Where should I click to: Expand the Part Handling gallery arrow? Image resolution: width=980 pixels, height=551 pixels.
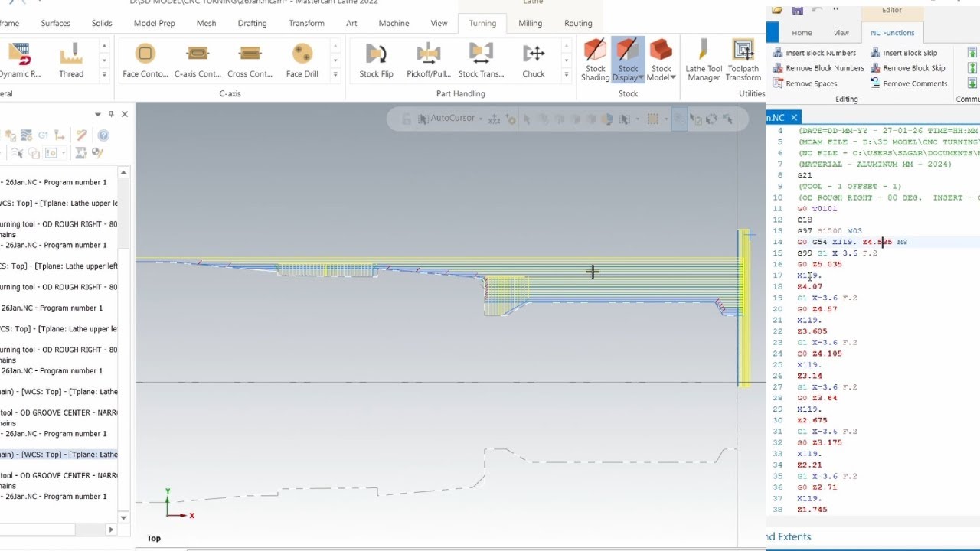tap(566, 74)
